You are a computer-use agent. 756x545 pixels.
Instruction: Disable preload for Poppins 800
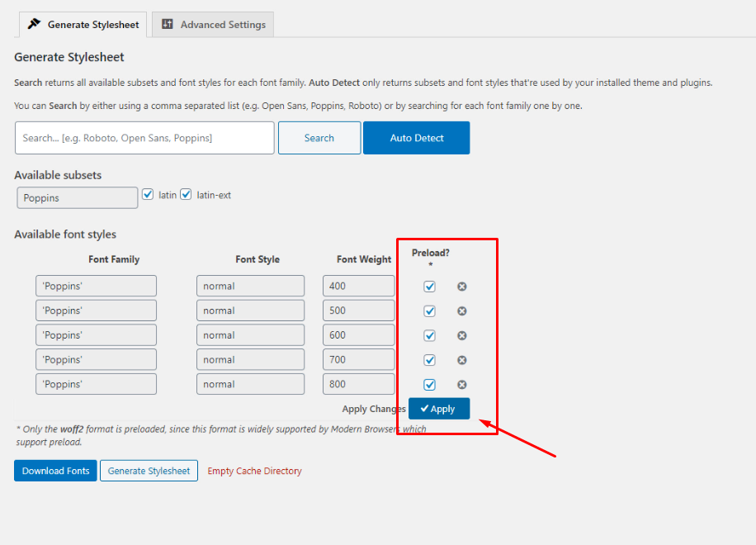(429, 385)
